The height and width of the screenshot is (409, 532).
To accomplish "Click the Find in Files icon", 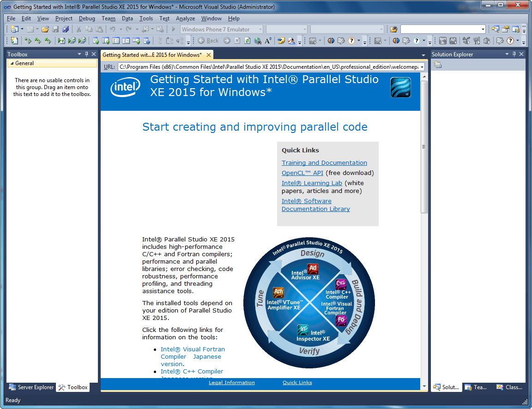I will 393,29.
